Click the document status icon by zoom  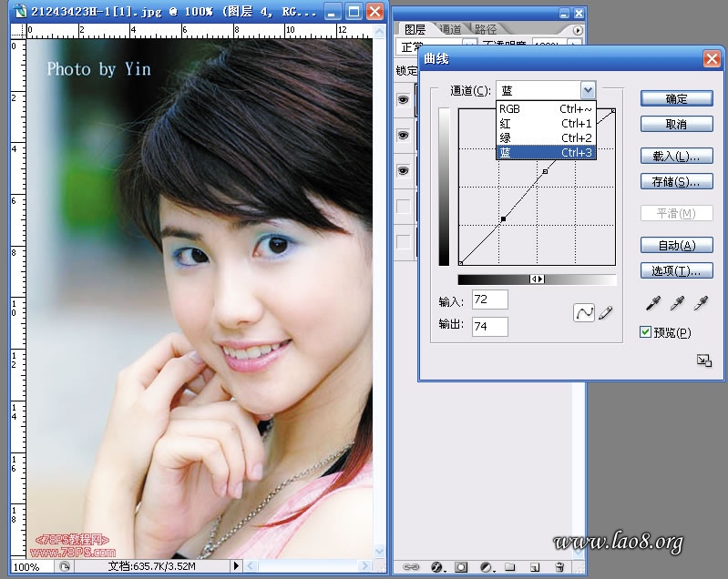(x=65, y=566)
